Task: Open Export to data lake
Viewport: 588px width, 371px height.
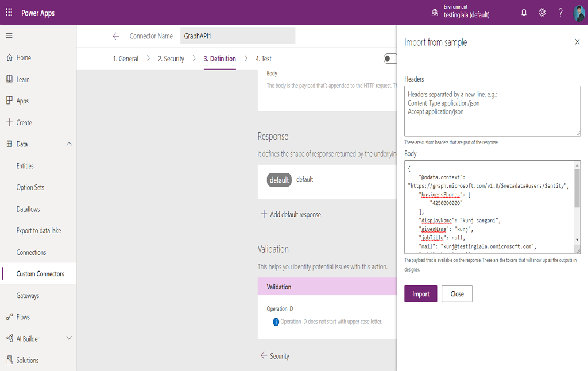Action: pos(38,231)
